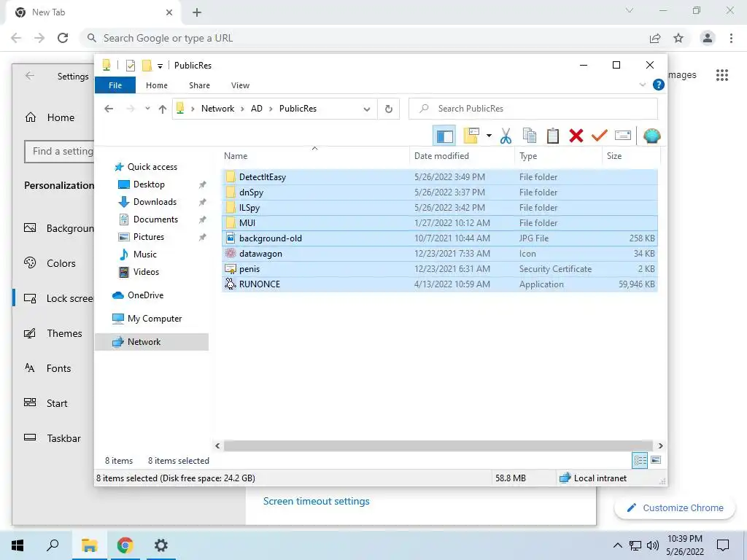Click quick access toolbar Properties icon
Viewport: 747px width, 560px height.
(131, 65)
